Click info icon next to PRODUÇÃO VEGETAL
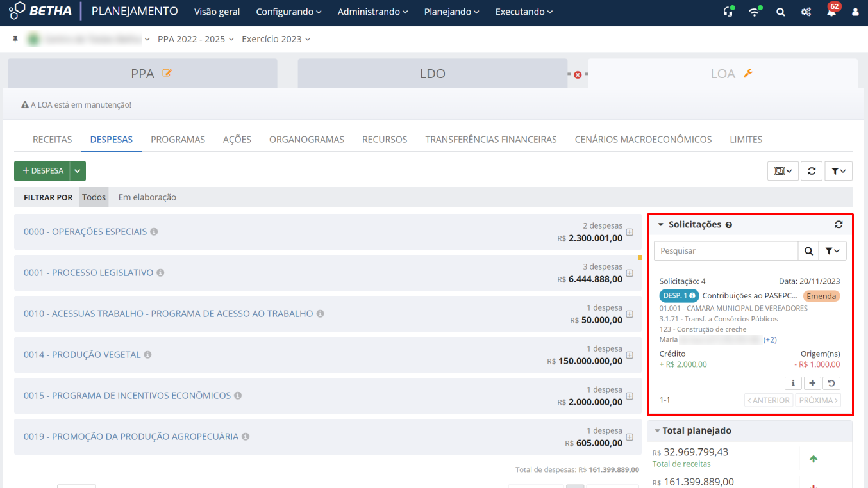 pos(147,355)
